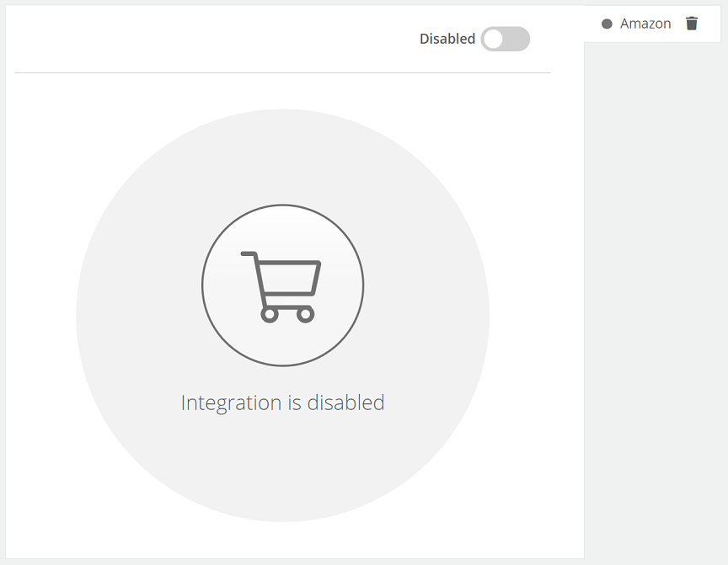Open the Amazon integration tab
This screenshot has width=728, height=565.
652,24
